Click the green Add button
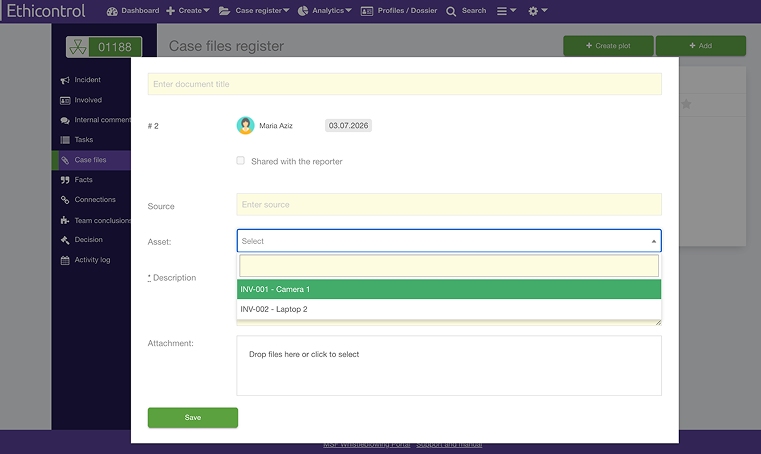761x454 pixels. click(701, 46)
